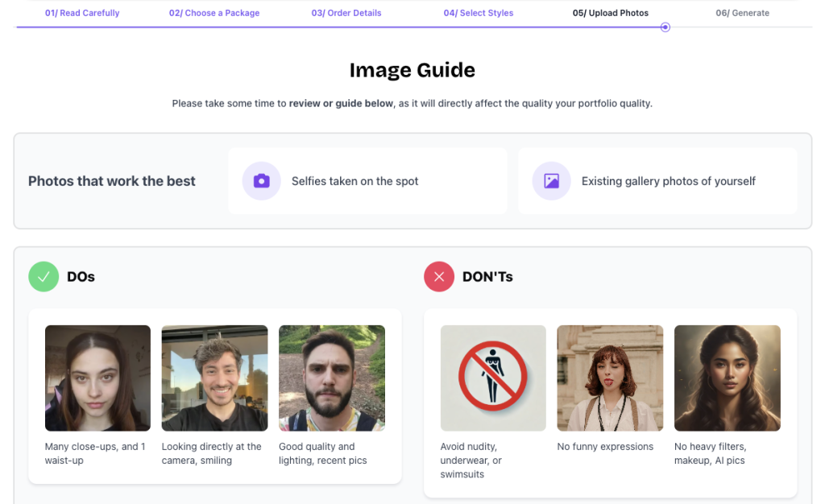Click the smiling man looking at camera photo
This screenshot has height=504, width=825.
tap(214, 378)
